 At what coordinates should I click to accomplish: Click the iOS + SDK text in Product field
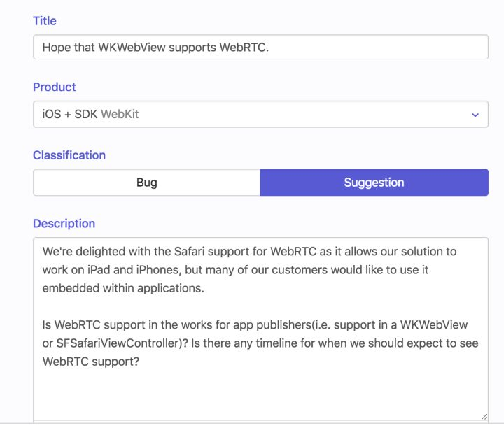[70, 114]
